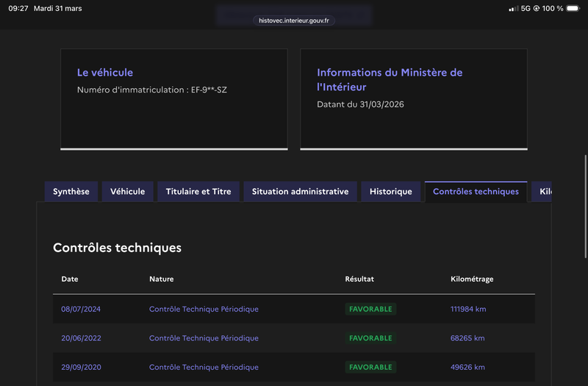588x386 pixels.
Task: Click the Date column header
Action: 70,279
